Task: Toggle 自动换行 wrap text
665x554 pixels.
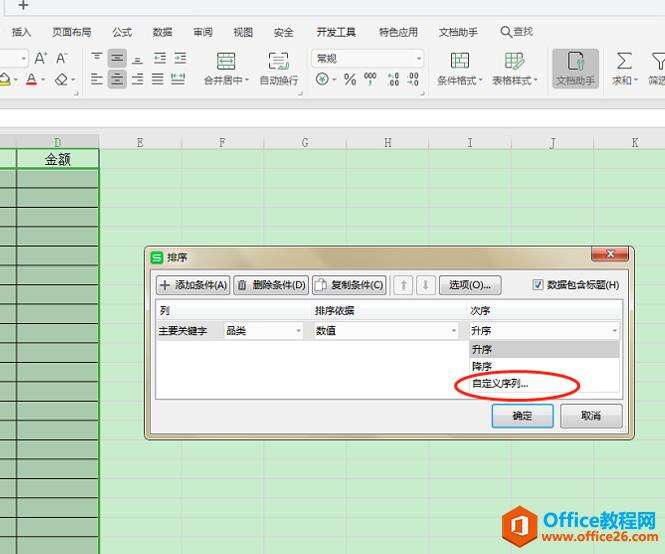Action: (279, 68)
